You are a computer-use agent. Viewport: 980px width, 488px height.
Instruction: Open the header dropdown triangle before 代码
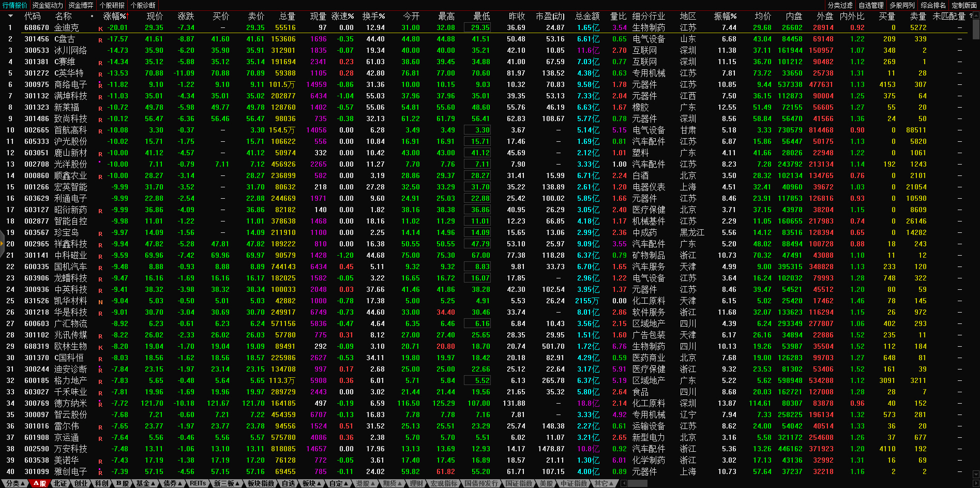(10, 16)
